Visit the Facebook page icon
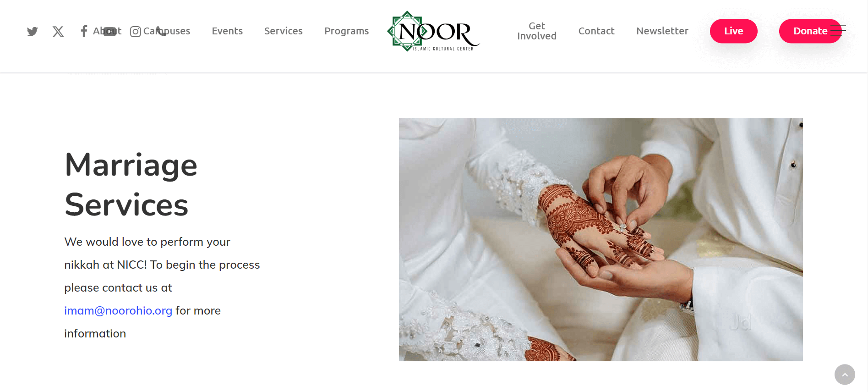868x392 pixels. click(x=84, y=31)
